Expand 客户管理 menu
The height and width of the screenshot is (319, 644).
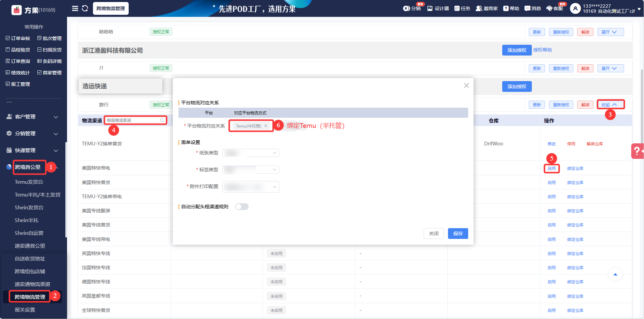[x=32, y=117]
